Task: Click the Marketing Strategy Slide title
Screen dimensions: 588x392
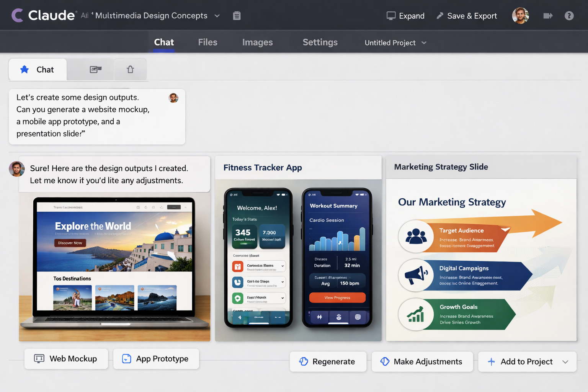Action: (441, 167)
